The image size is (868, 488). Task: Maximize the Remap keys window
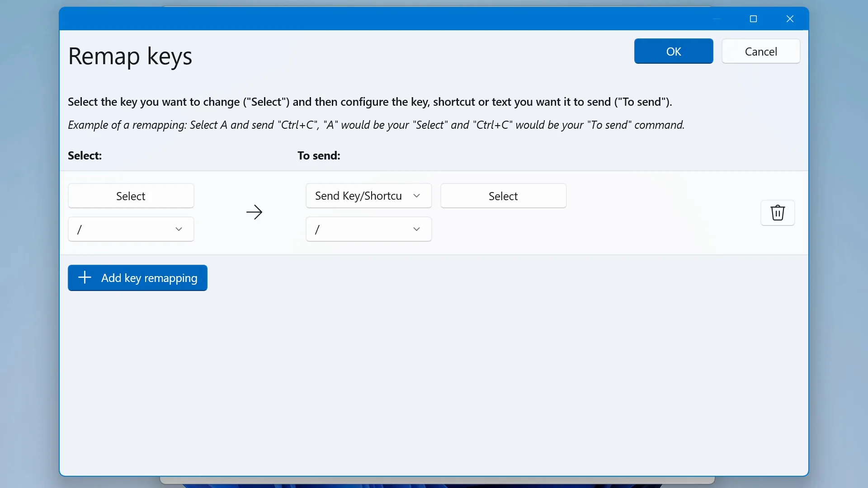[753, 19]
